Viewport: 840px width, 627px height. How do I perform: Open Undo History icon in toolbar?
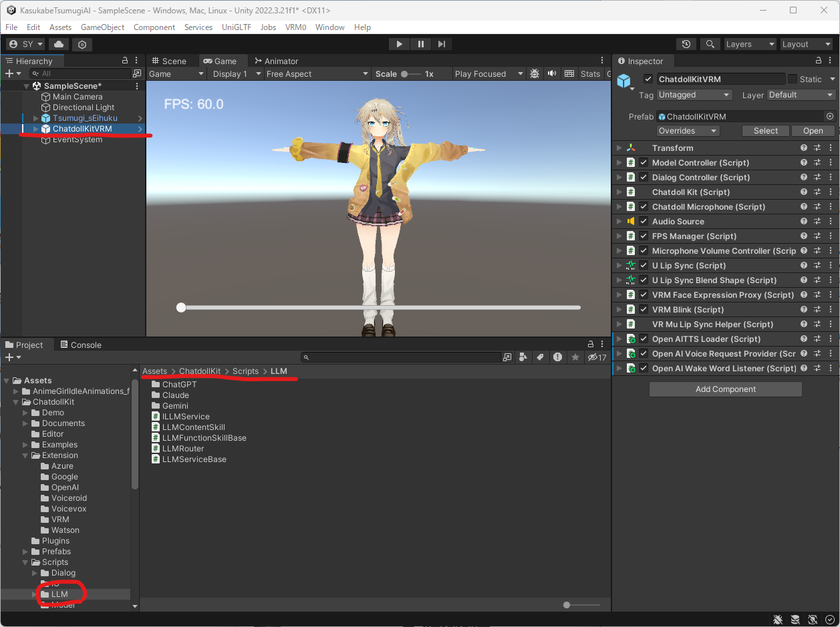coord(686,44)
